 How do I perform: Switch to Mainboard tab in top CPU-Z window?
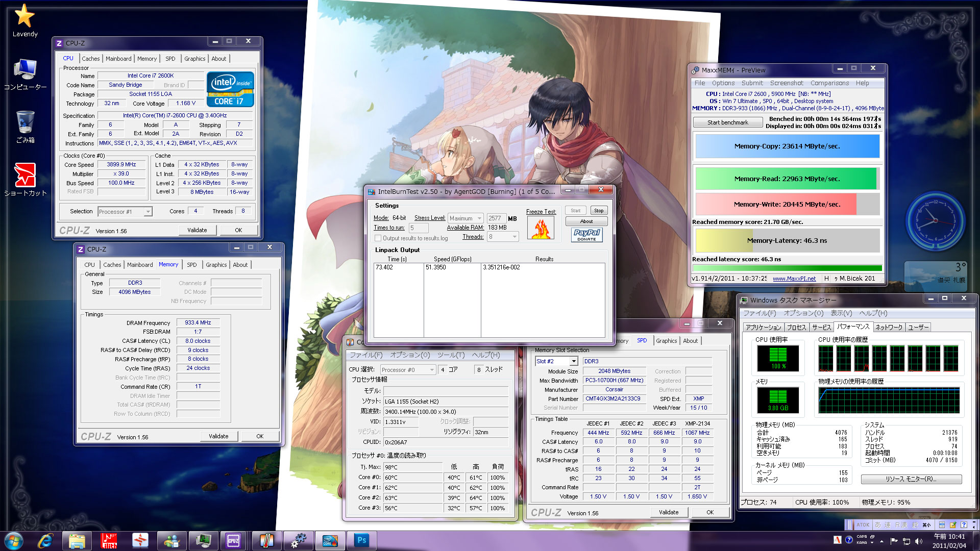pyautogui.click(x=118, y=59)
